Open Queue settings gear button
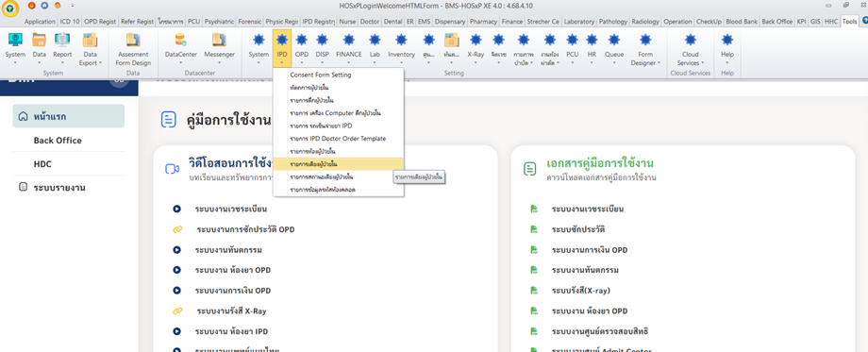Viewport: 868px width, 352px height. pos(614,48)
